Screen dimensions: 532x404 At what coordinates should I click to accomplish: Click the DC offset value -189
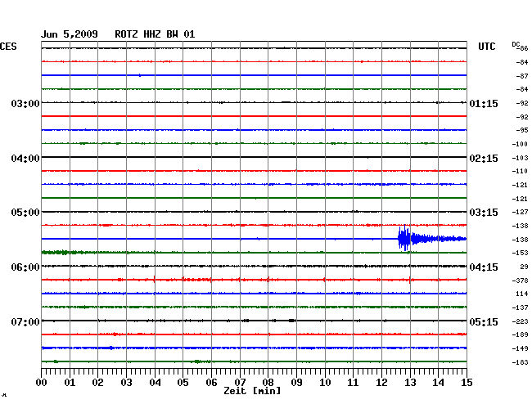[520, 334]
